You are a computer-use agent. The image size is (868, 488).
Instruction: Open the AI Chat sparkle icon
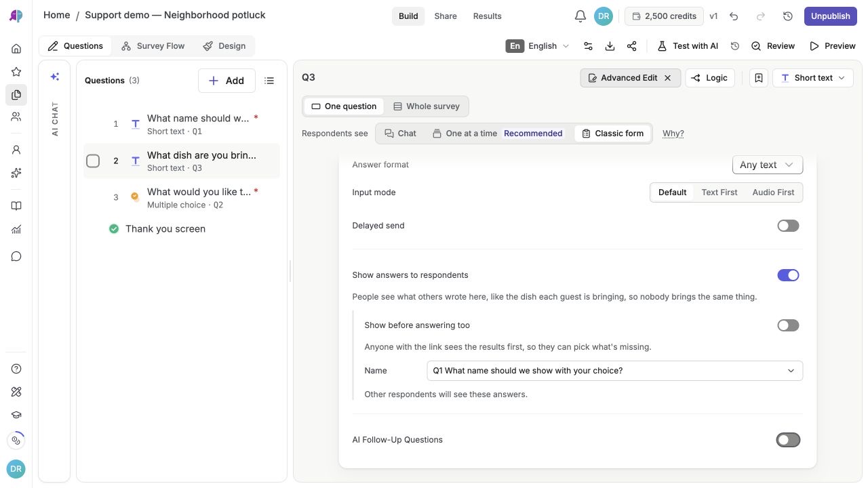tap(55, 77)
